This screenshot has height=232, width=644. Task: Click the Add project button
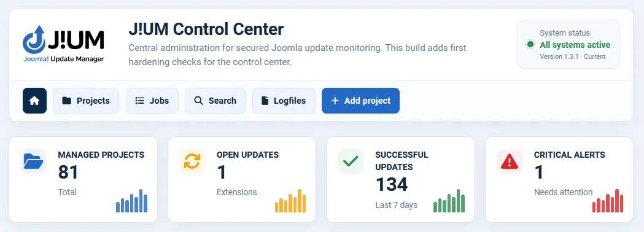[x=360, y=101]
